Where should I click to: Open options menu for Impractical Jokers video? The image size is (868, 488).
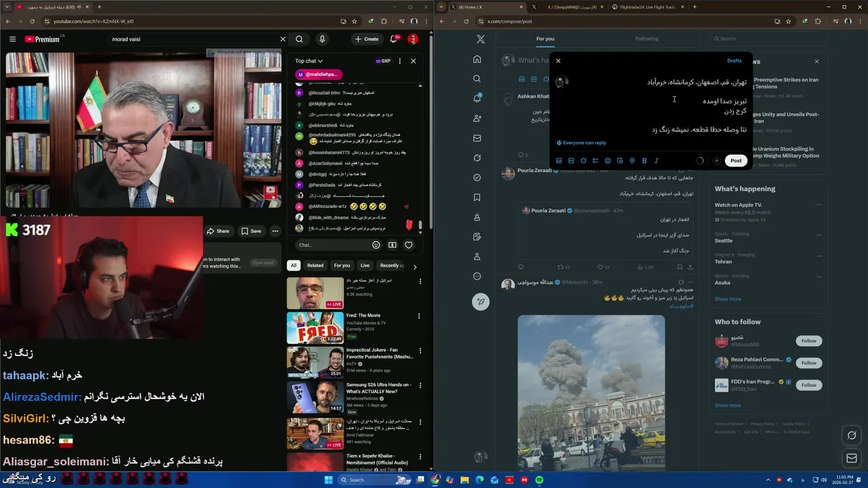(419, 350)
